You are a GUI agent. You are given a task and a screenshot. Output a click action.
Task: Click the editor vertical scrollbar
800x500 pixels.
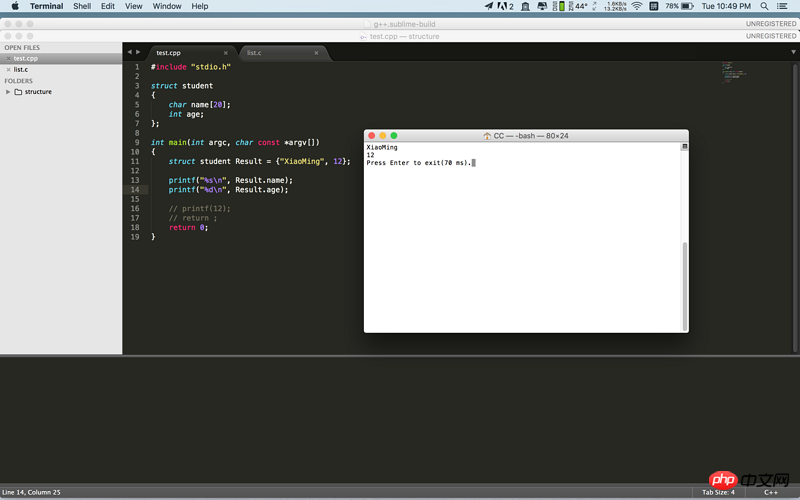(x=795, y=207)
